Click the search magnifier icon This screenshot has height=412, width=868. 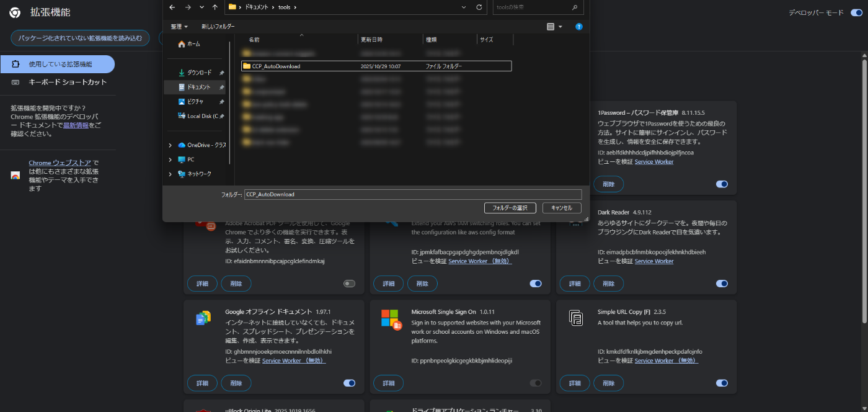[x=575, y=7]
